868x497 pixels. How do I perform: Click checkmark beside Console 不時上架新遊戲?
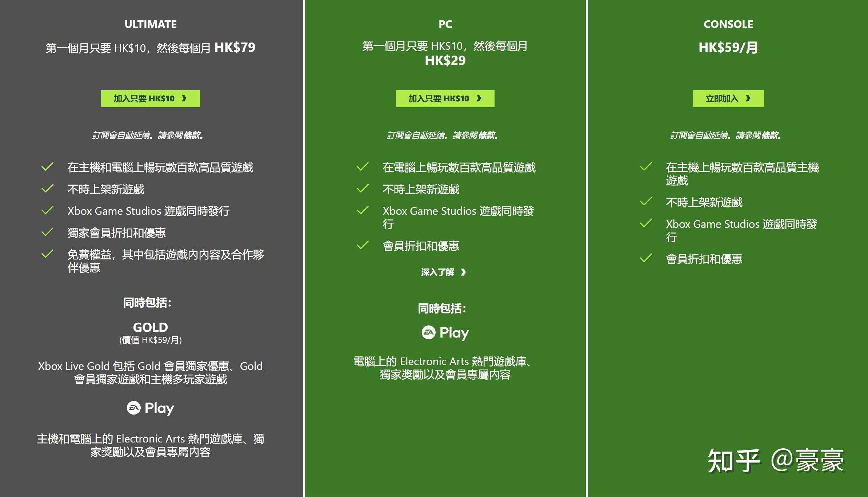(x=646, y=202)
